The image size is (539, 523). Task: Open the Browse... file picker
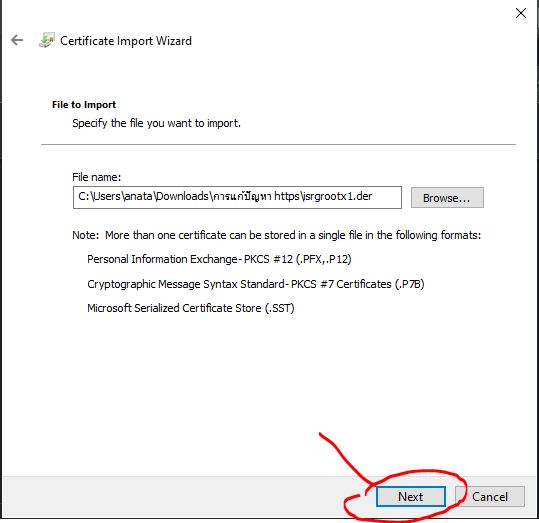coord(447,198)
